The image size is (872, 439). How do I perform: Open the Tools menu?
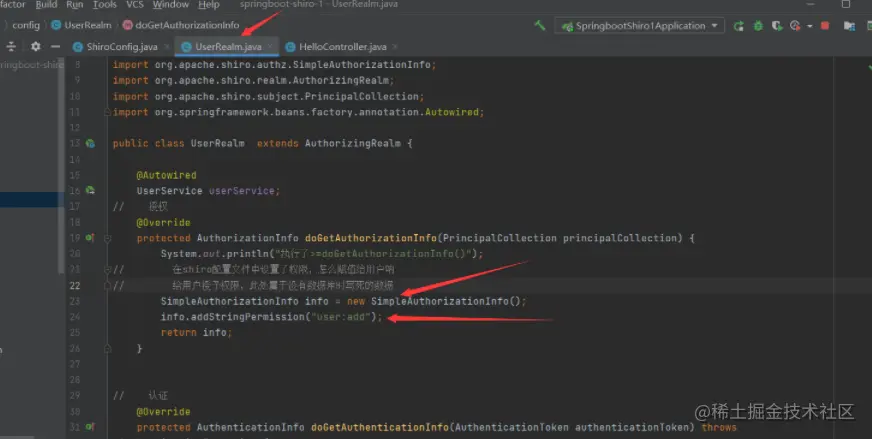pyautogui.click(x=105, y=4)
